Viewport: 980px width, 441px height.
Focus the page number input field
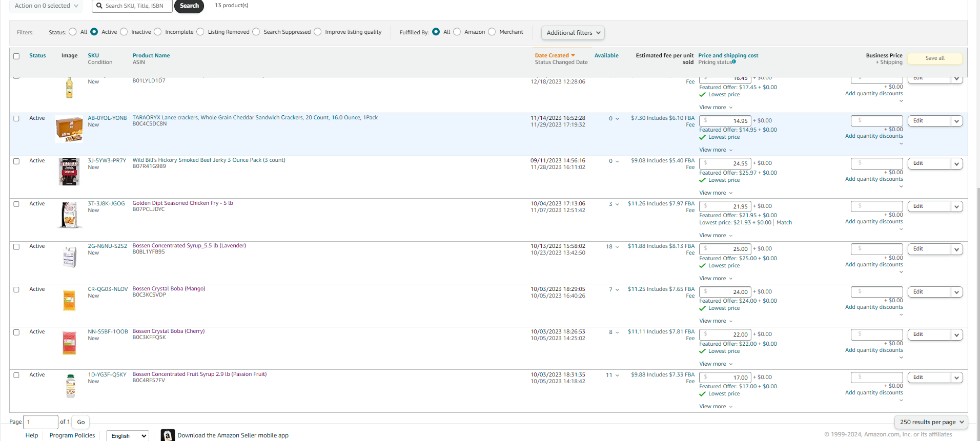[x=40, y=422]
